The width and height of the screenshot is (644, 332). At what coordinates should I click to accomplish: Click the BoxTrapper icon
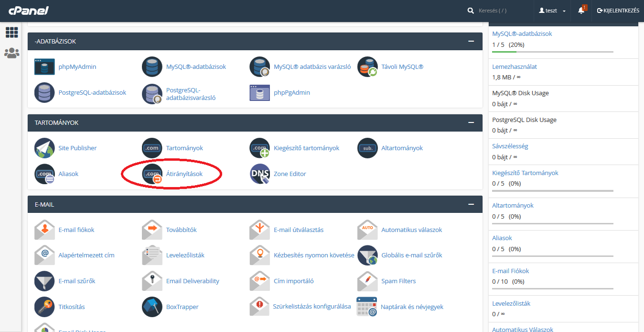[x=152, y=307]
